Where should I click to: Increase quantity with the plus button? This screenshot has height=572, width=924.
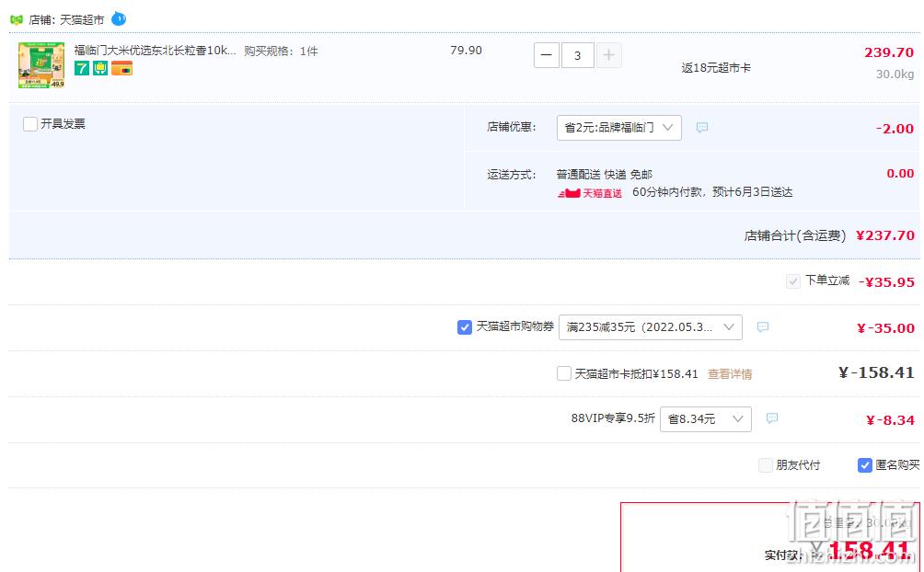click(608, 55)
